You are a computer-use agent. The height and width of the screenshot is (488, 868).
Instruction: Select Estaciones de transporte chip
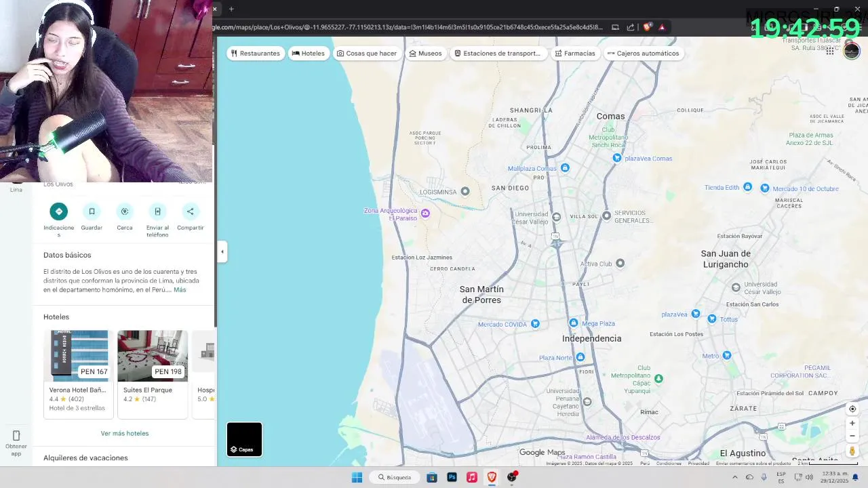498,53
